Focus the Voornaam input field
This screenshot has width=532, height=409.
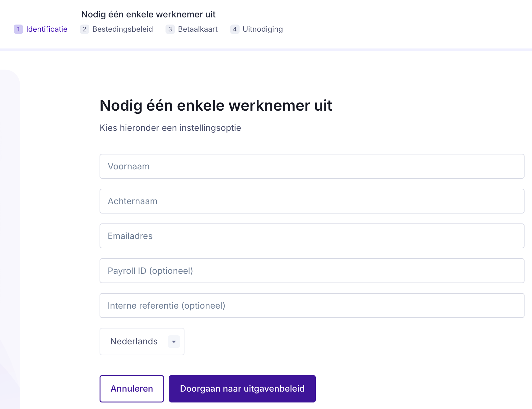pos(312,166)
